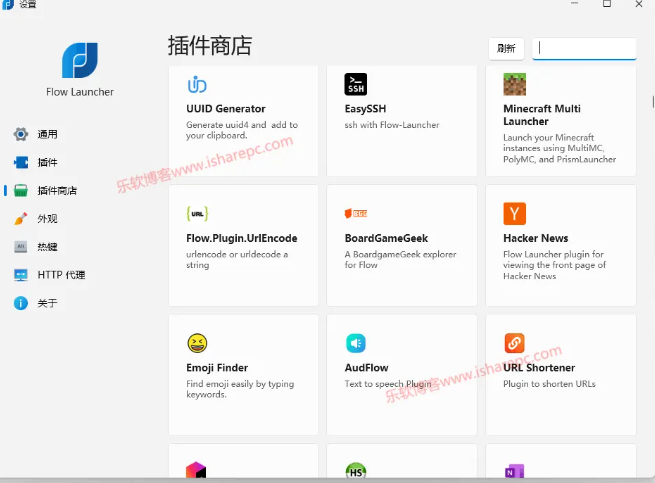Select the UUID Generator title
Viewport: 655px width, 483px height.
[x=226, y=109]
